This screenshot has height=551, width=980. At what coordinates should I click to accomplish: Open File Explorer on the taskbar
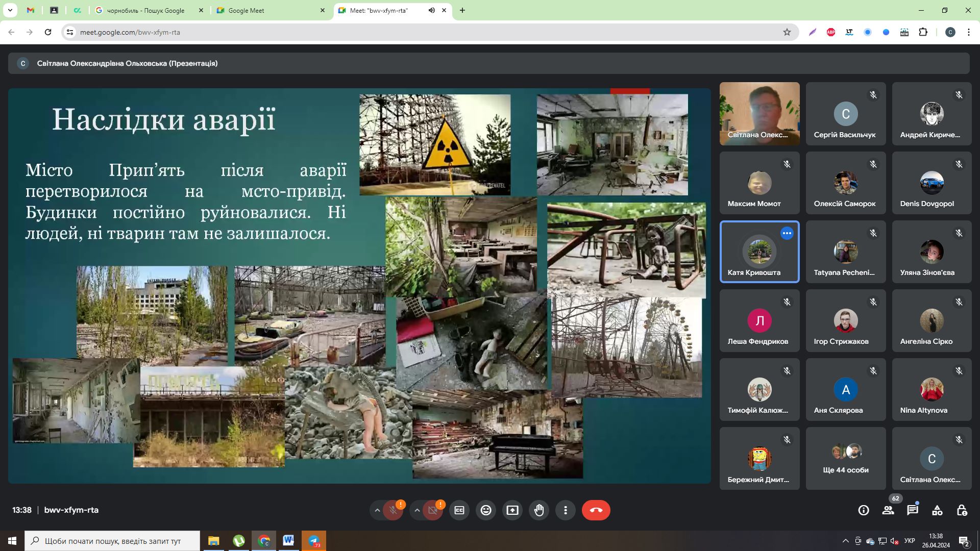coord(213,541)
